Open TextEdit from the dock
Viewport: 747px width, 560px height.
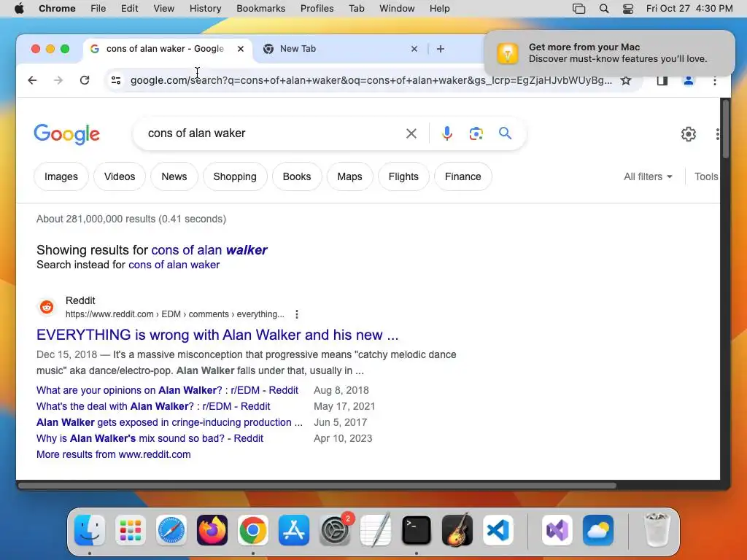point(376,530)
